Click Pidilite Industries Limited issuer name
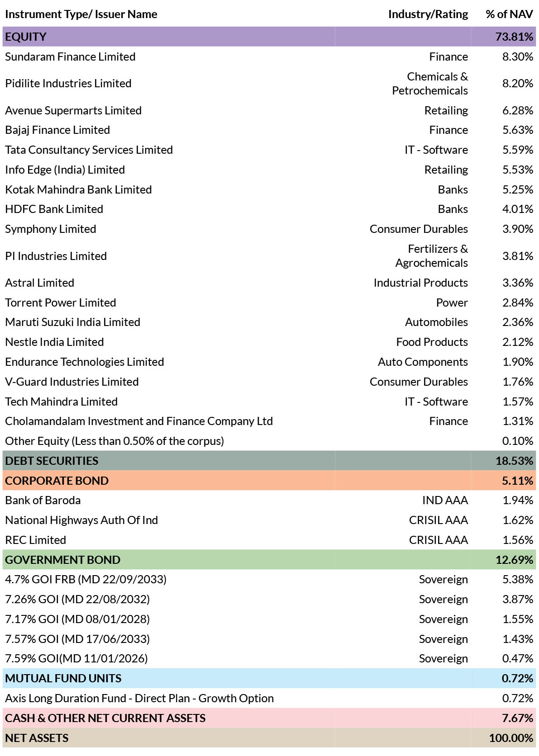The width and height of the screenshot is (539, 756). click(68, 84)
